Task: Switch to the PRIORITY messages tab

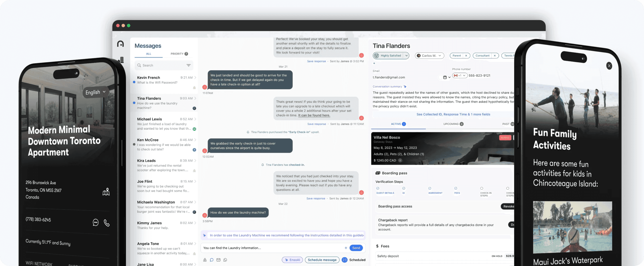Action: coord(179,54)
